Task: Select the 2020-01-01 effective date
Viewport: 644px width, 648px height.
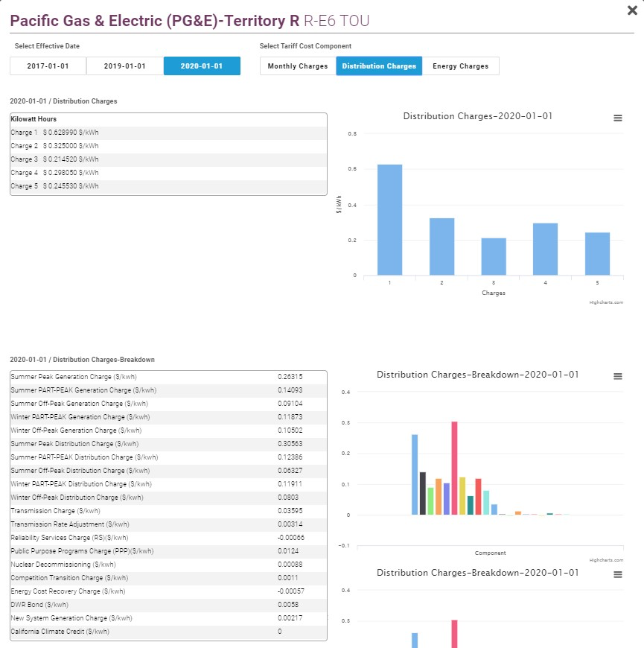Action: click(x=202, y=66)
